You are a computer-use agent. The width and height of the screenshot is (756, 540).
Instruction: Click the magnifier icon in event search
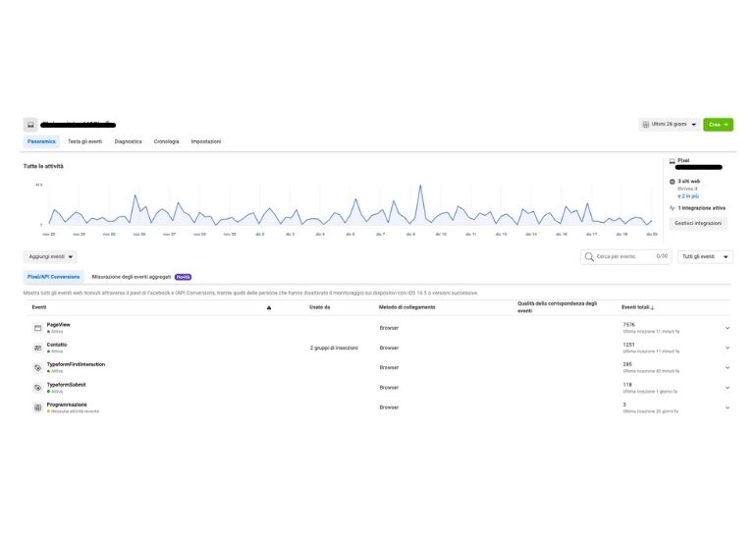[x=589, y=257]
